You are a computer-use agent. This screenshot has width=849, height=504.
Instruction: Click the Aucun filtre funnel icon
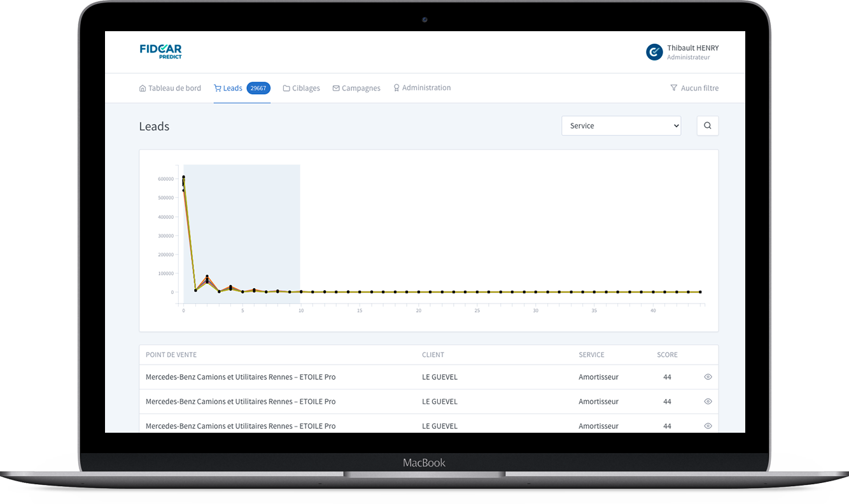point(673,88)
